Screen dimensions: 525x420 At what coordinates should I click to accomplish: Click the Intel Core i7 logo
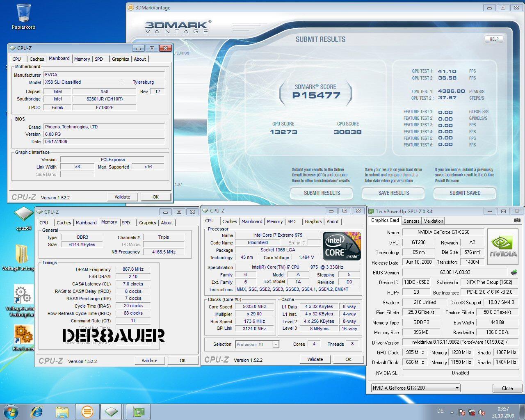coord(342,246)
